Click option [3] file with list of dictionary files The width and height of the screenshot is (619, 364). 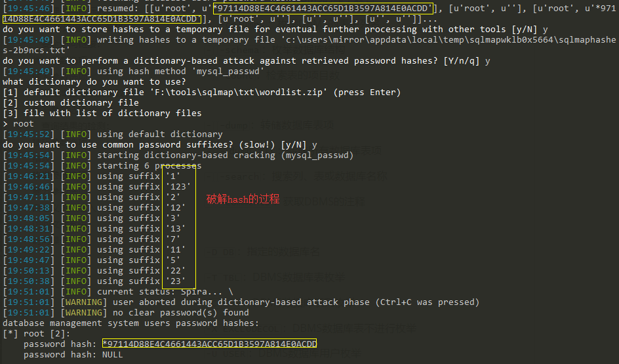[x=102, y=113]
